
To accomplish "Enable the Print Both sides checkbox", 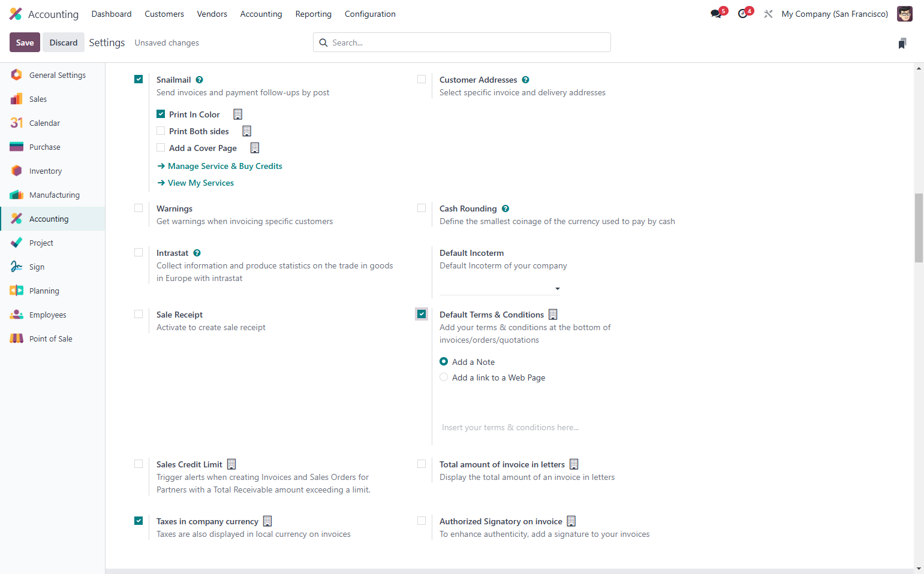I will click(x=161, y=131).
